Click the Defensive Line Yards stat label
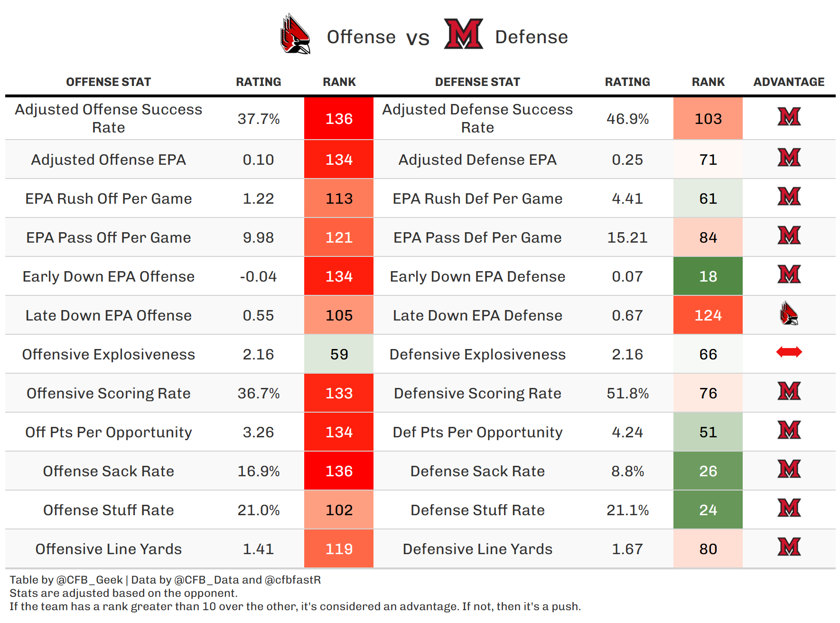Screen dimensions: 840x623 tap(477, 549)
